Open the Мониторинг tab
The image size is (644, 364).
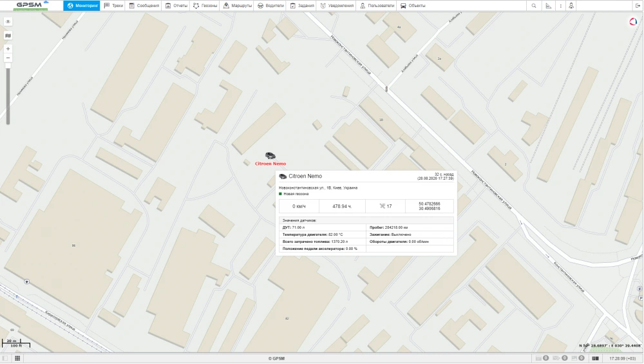(81, 5)
